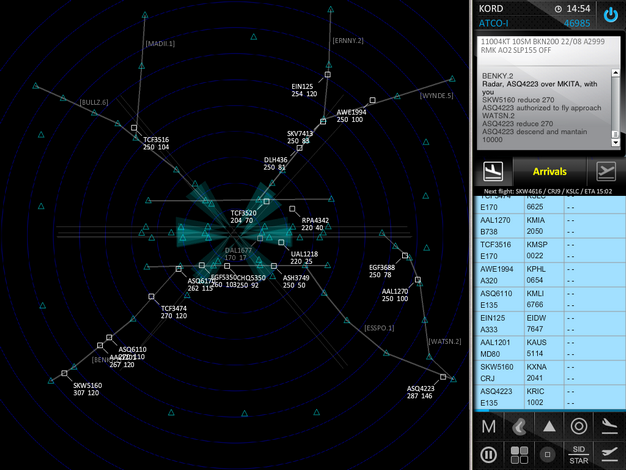Toggle the weather radar overlay icon

coord(519,426)
